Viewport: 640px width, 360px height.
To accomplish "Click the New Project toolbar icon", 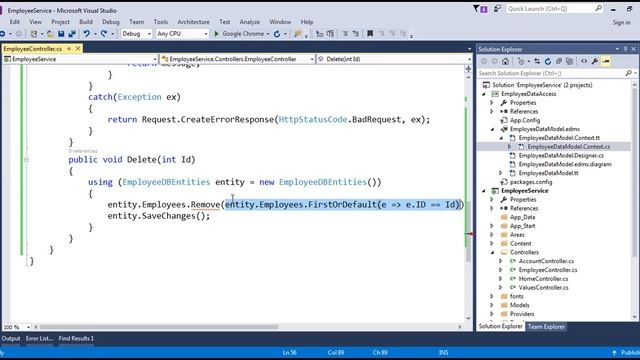I will coord(34,34).
